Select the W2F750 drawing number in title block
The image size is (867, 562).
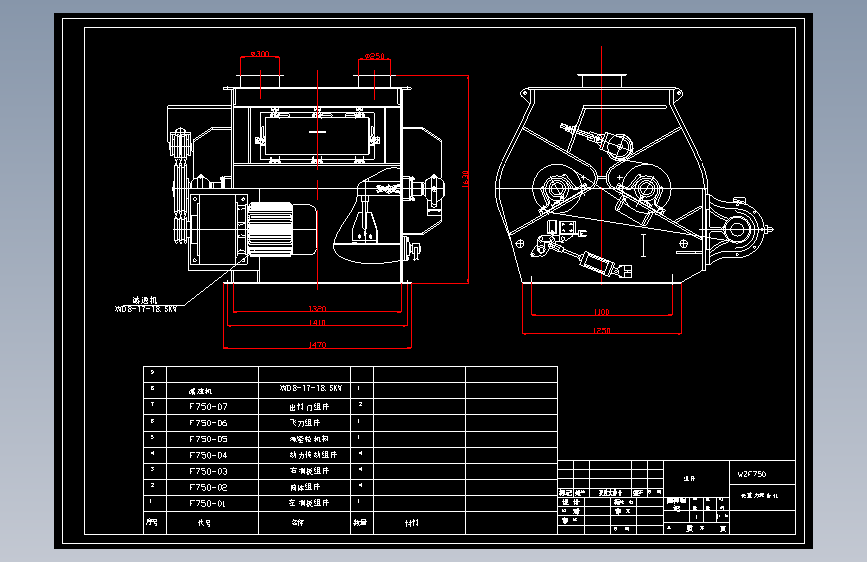[x=752, y=474]
